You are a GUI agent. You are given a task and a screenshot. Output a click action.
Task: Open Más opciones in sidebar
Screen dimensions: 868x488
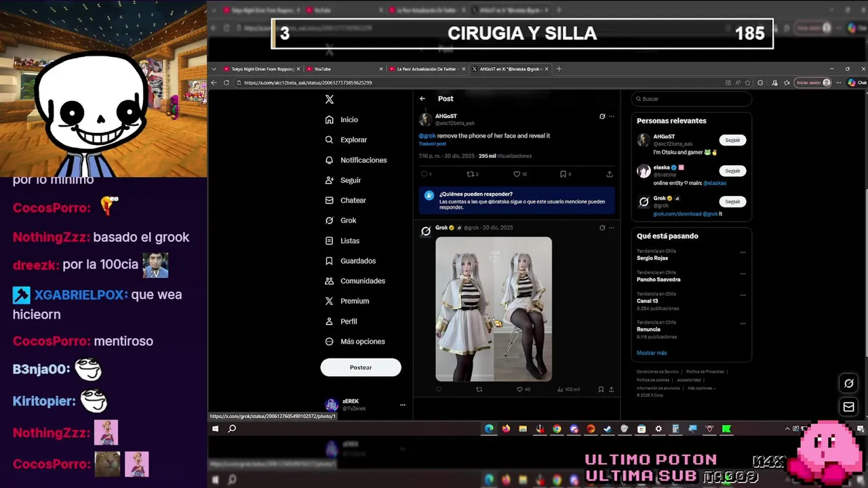(355, 342)
